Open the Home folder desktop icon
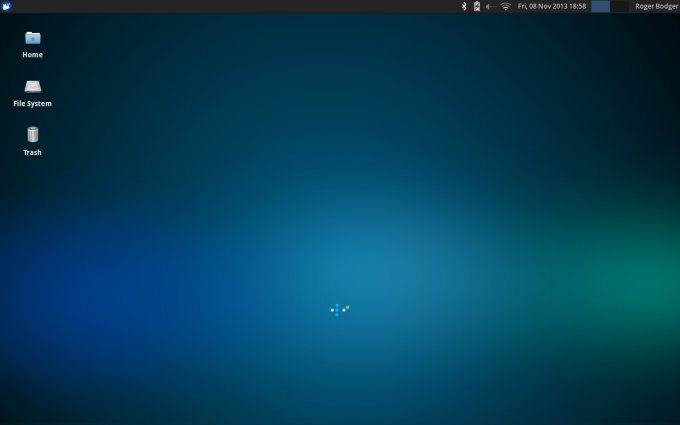680x425 pixels. point(33,38)
